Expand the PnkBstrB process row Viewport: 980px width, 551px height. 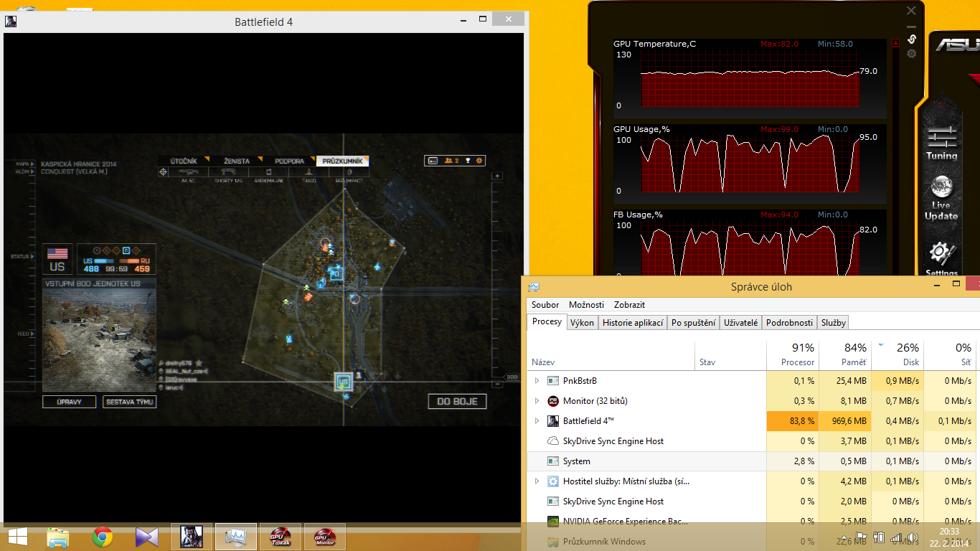[x=537, y=381]
